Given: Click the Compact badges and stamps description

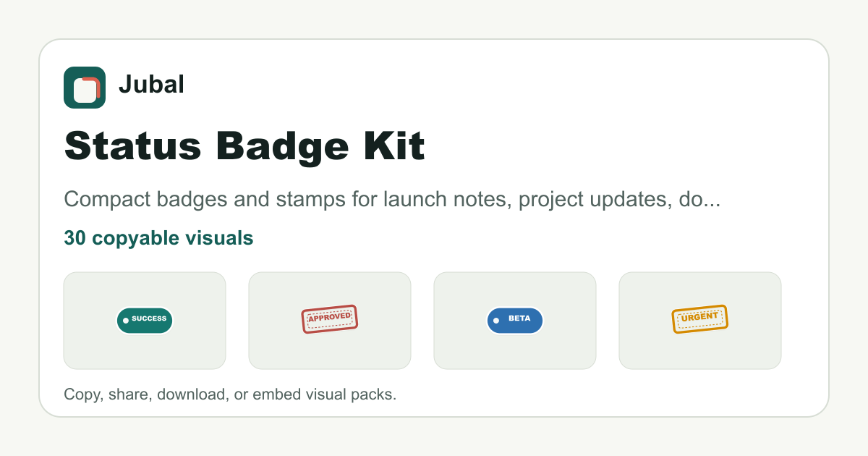Looking at the screenshot, I should point(392,200).
